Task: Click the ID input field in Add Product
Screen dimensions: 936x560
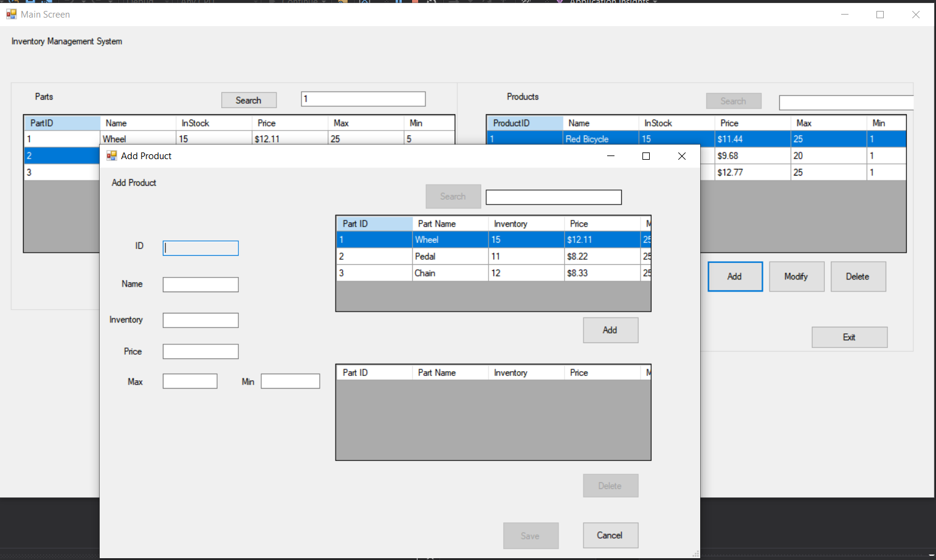Action: pyautogui.click(x=201, y=248)
